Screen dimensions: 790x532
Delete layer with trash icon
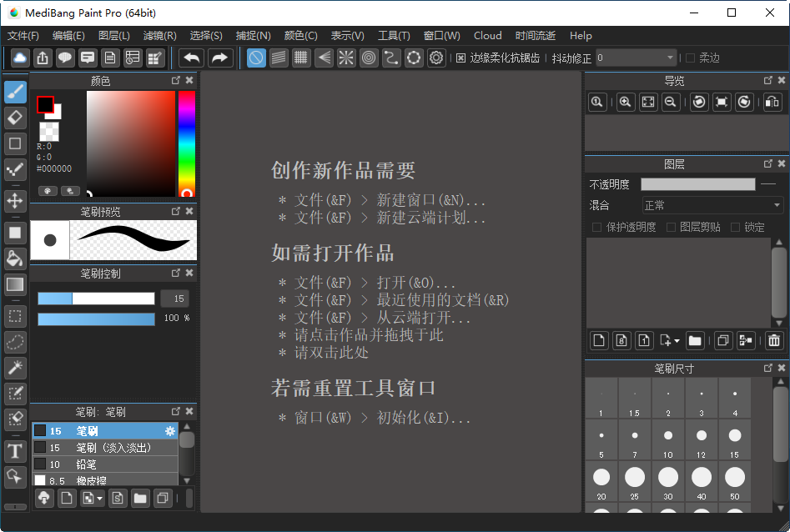[774, 341]
